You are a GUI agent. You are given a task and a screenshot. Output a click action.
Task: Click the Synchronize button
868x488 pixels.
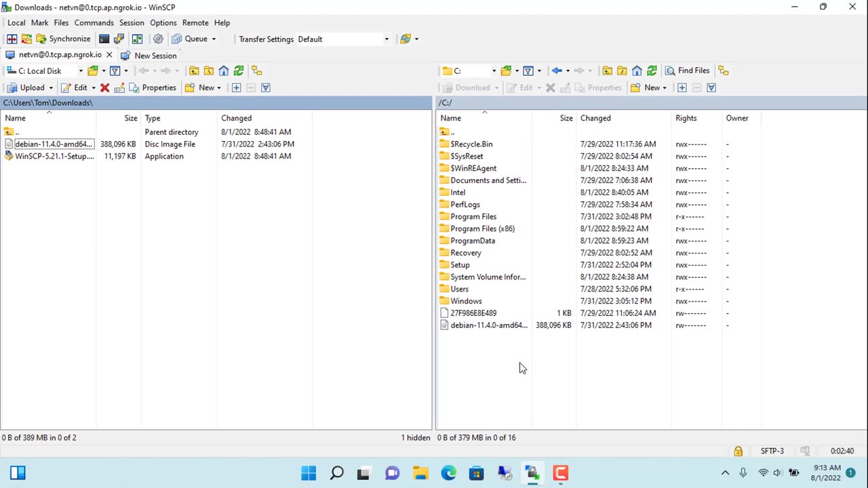click(x=63, y=39)
